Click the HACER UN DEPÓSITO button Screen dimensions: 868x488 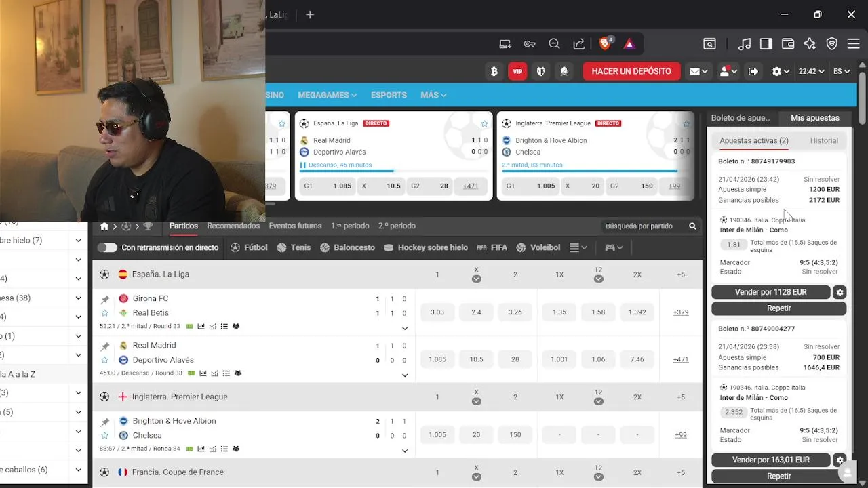point(631,71)
